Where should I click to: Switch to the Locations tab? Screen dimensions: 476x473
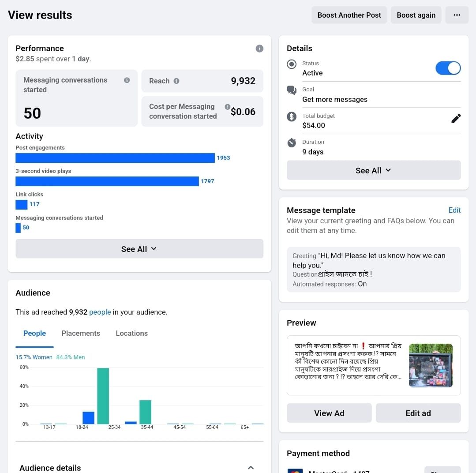click(x=132, y=333)
